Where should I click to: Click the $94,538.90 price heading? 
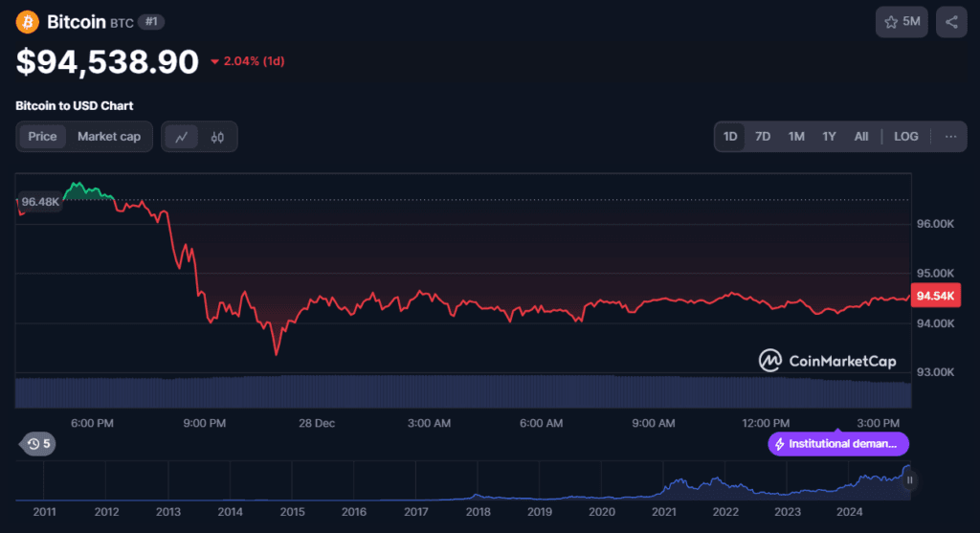tap(107, 61)
